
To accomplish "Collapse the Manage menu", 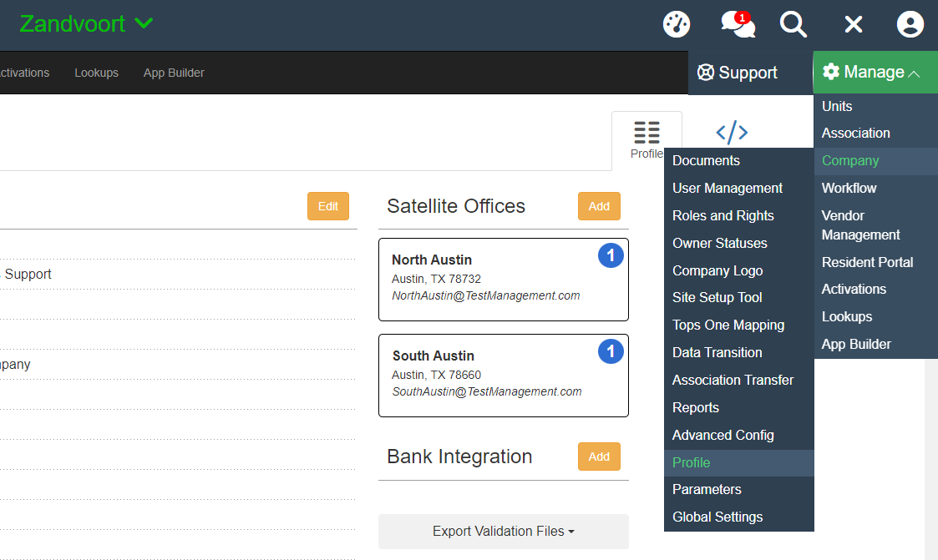I will [x=875, y=73].
